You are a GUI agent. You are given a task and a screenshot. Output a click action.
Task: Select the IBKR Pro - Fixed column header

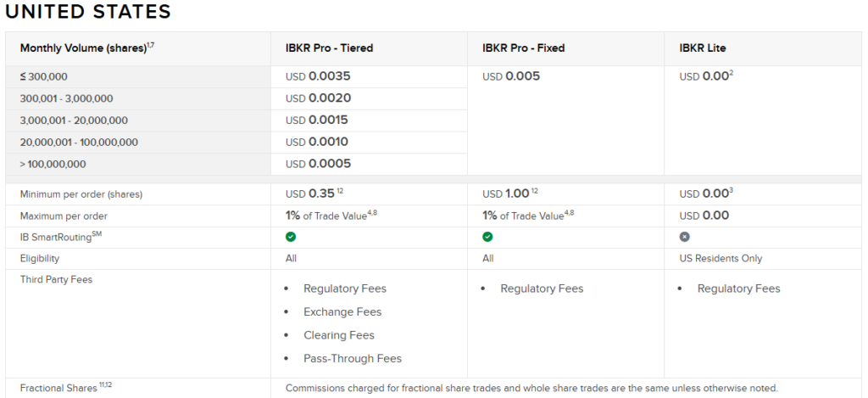pyautogui.click(x=524, y=48)
